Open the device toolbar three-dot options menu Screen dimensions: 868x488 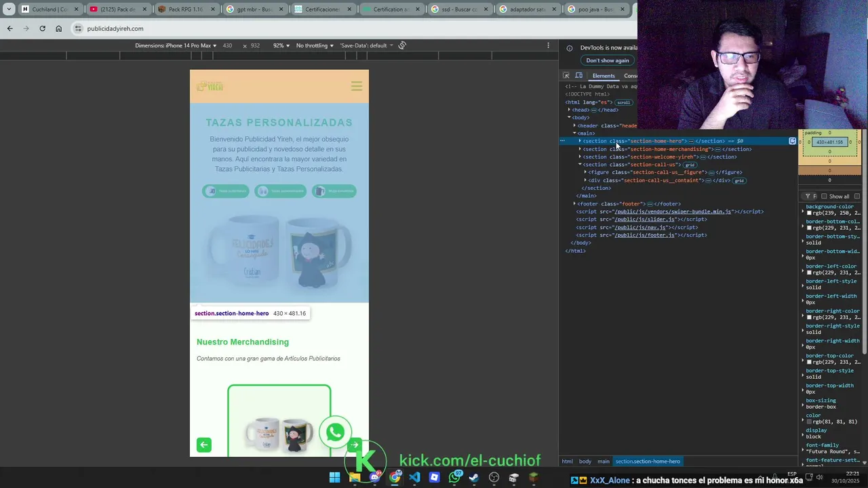pyautogui.click(x=548, y=45)
